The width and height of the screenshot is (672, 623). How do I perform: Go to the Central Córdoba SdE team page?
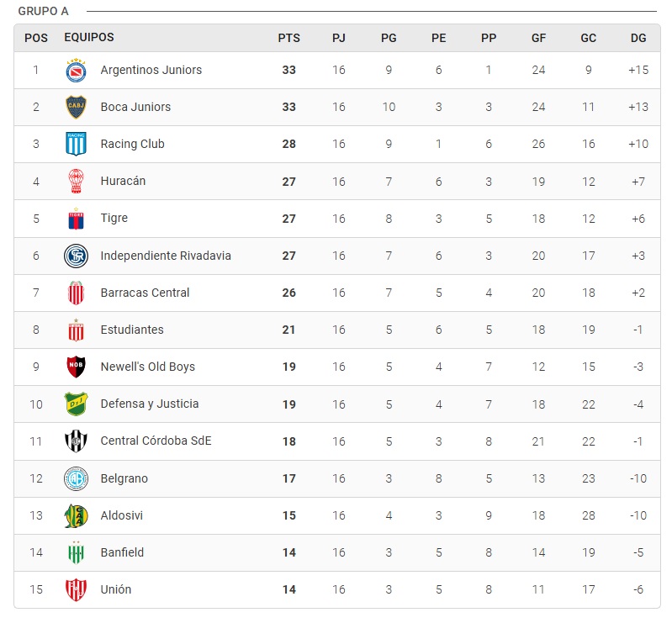156,441
